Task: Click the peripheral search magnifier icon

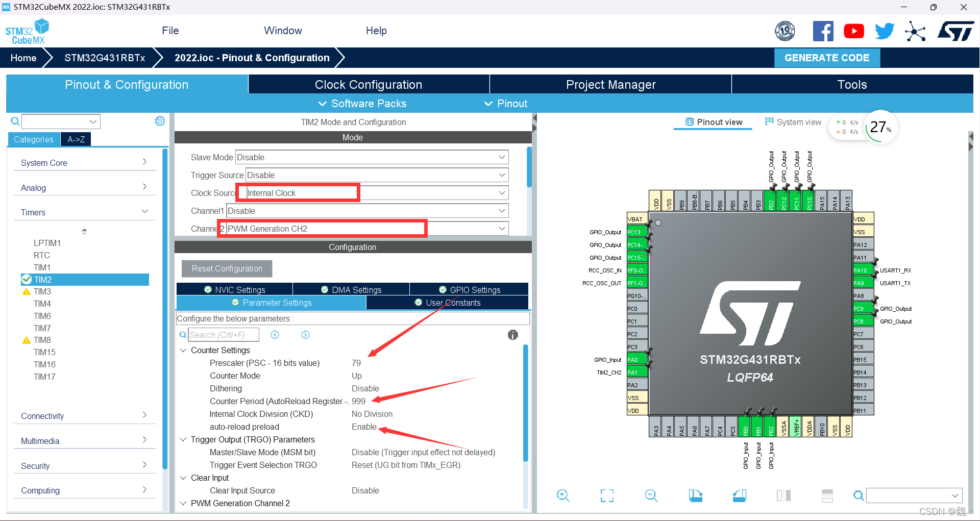Action: 15,121
